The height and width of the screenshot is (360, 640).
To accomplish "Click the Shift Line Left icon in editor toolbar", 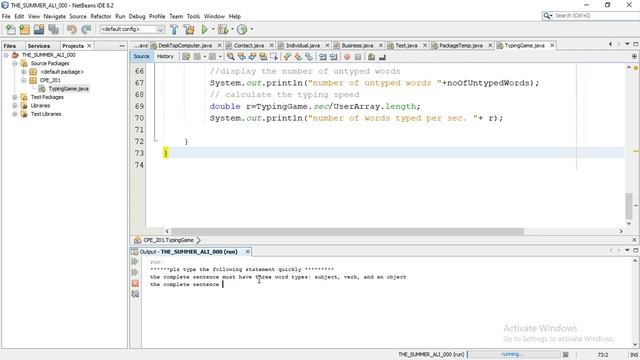I will point(322,57).
